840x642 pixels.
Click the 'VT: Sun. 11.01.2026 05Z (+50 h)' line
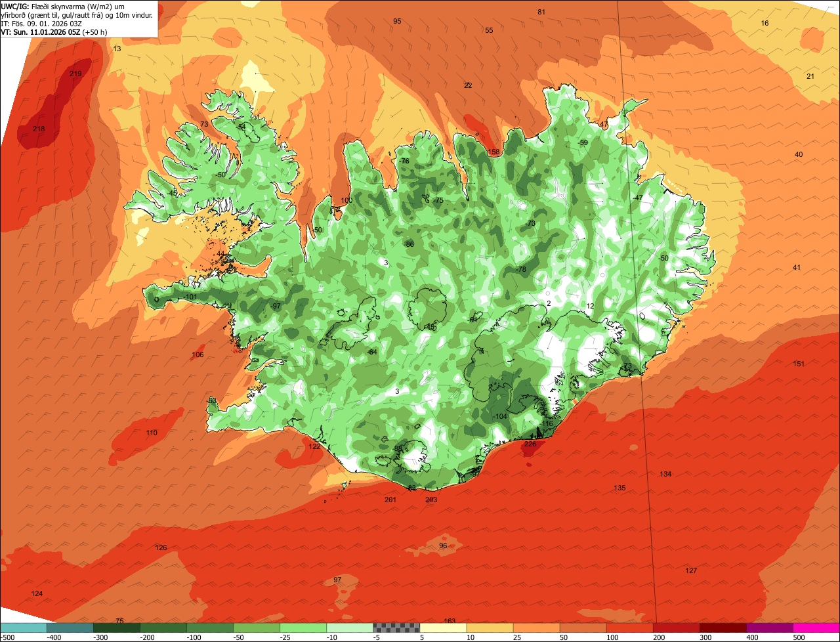pyautogui.click(x=54, y=32)
